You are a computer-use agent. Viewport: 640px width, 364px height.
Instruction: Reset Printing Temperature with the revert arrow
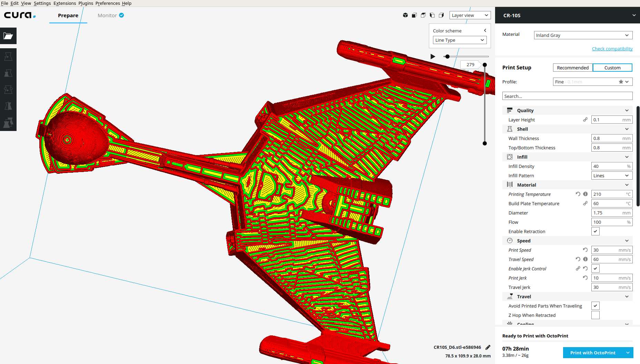click(x=578, y=194)
